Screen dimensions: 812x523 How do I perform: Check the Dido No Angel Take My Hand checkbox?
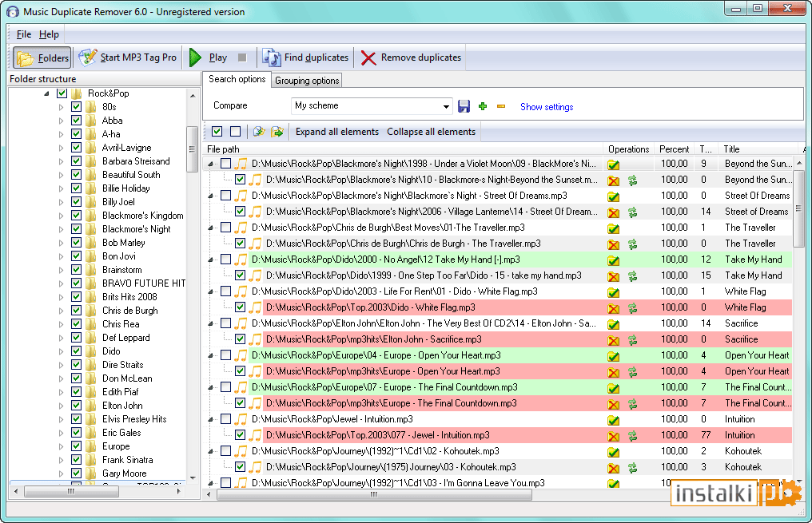click(226, 260)
